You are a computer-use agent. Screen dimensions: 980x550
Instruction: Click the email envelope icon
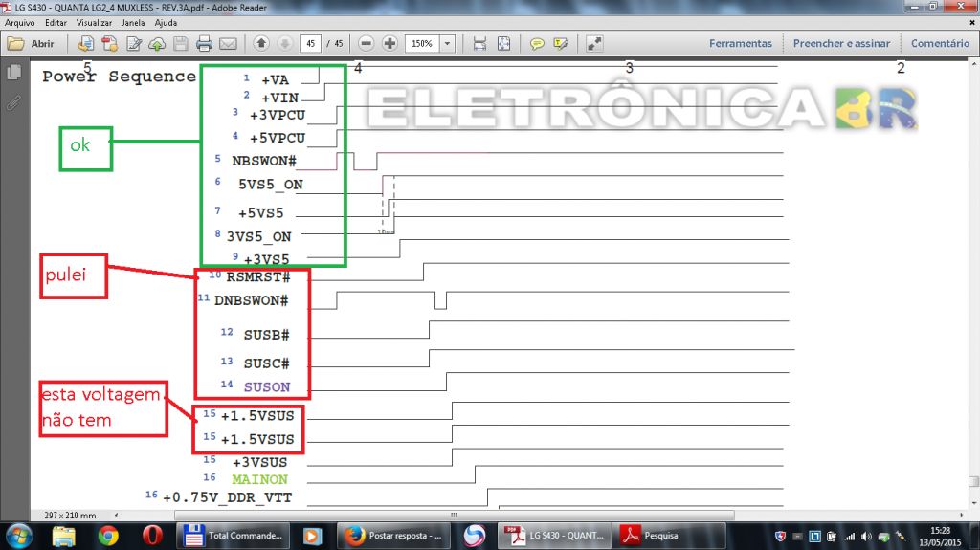tap(228, 43)
